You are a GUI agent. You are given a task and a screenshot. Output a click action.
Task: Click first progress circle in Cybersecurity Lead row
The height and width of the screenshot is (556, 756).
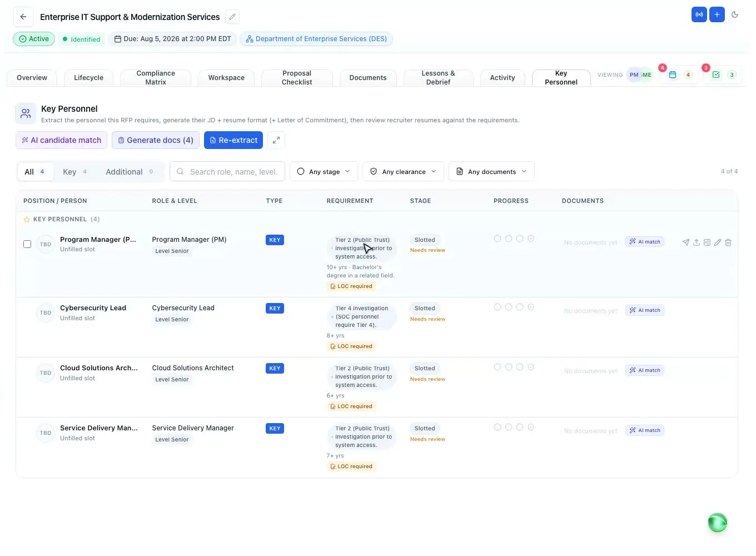pyautogui.click(x=498, y=307)
